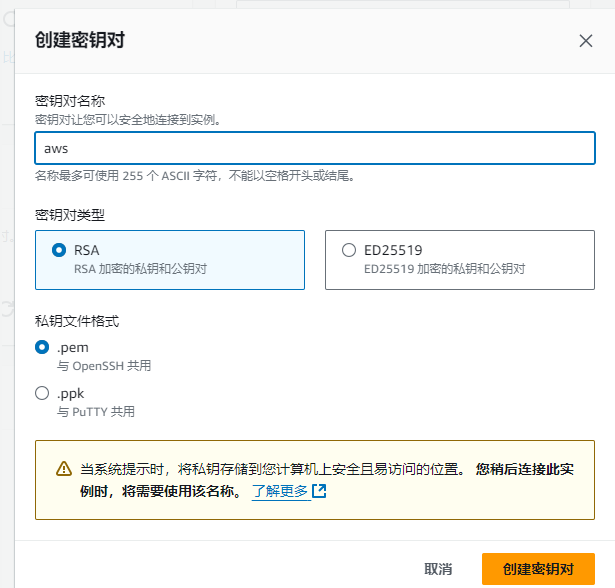Image resolution: width=615 pixels, height=588 pixels.
Task: Open the 了解更多 link
Action: coord(280,491)
